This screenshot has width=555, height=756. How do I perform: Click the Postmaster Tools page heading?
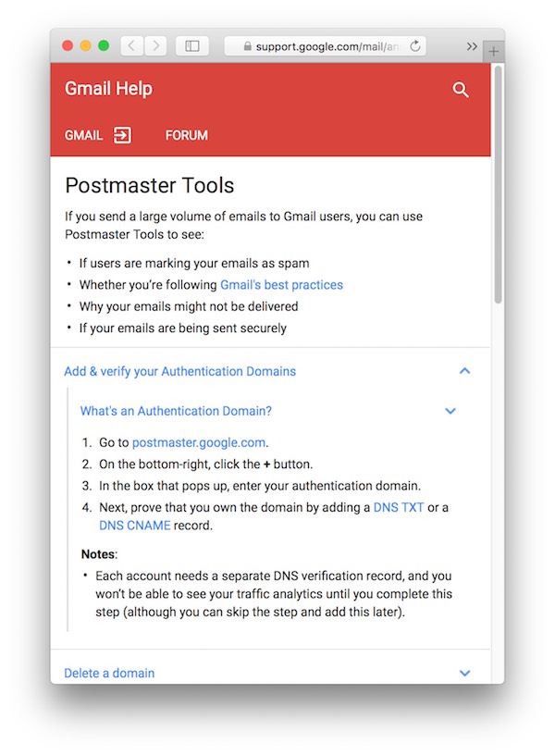149,185
